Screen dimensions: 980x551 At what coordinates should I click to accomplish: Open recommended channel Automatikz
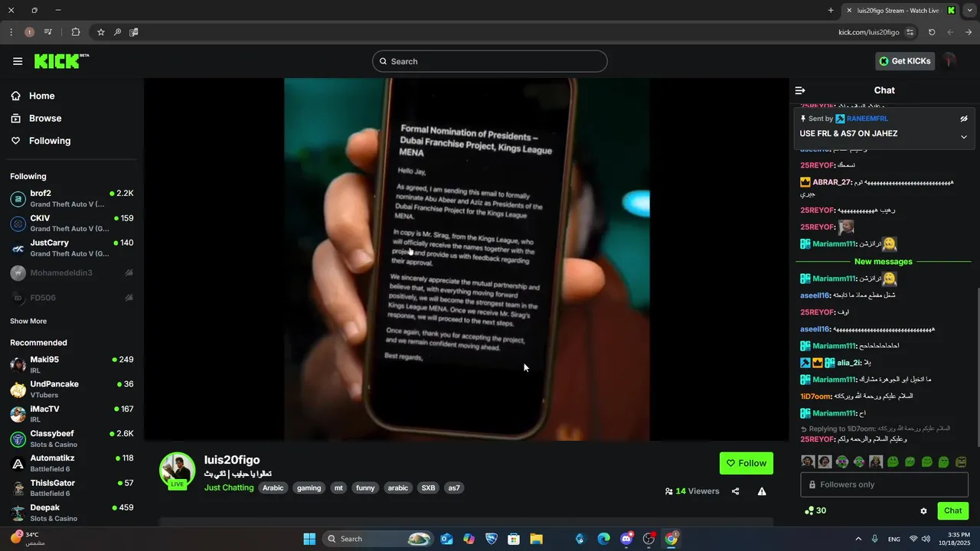click(x=71, y=463)
